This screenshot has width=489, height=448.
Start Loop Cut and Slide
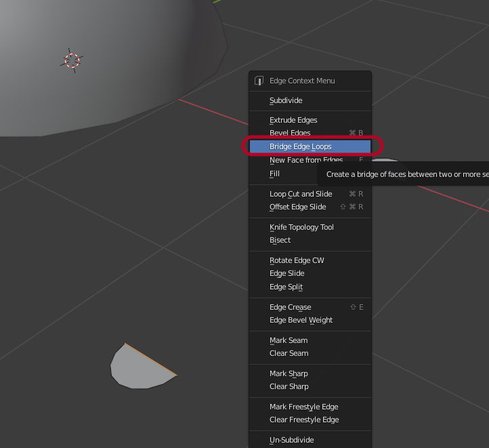point(310,194)
